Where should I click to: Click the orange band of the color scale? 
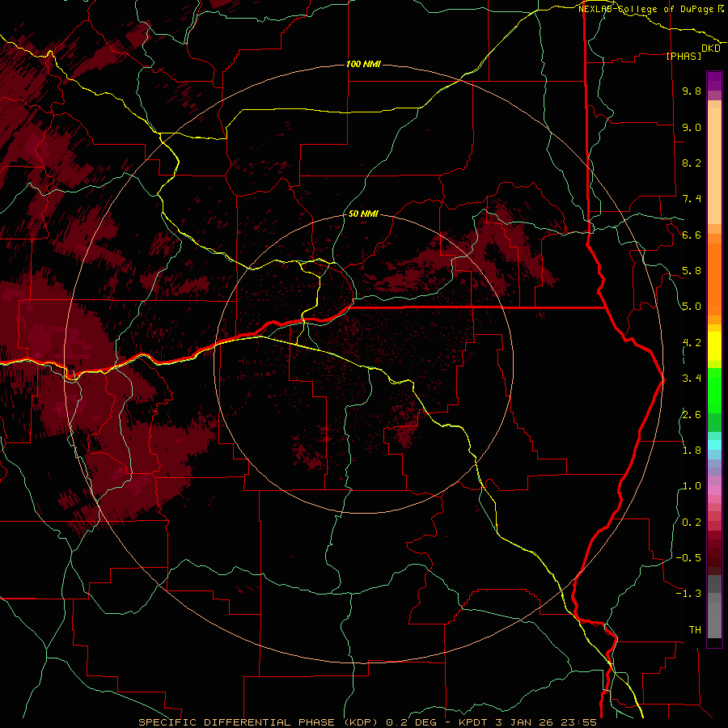tap(714, 278)
